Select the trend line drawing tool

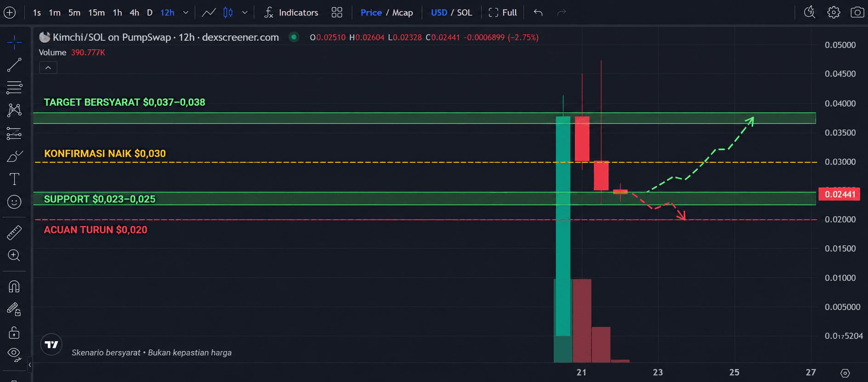pos(14,65)
